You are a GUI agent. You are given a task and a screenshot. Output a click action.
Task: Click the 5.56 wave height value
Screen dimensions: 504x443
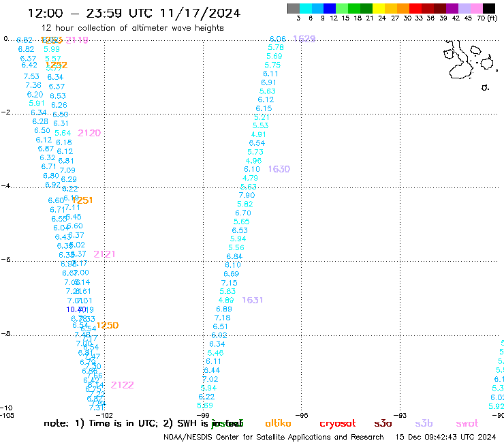(236, 247)
